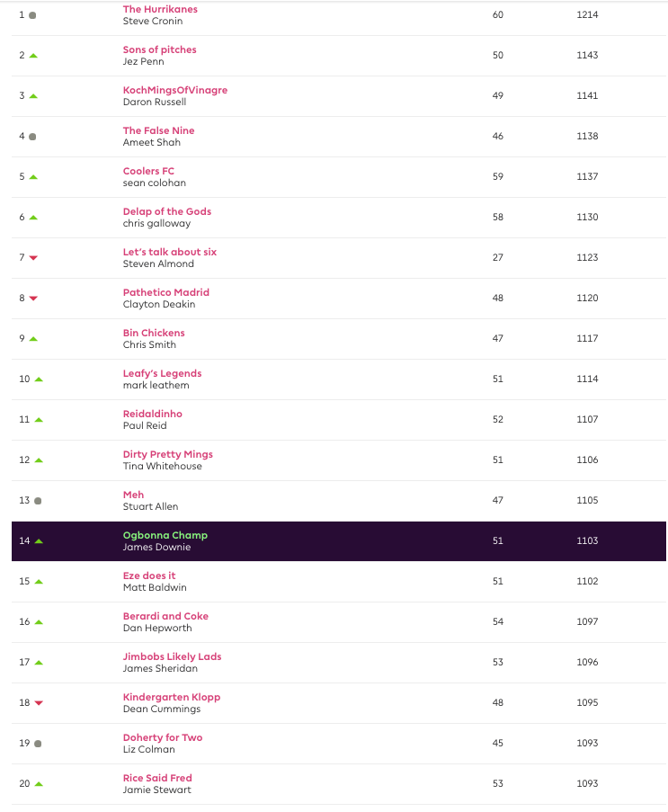Click red down arrow beside rank 8
The width and height of the screenshot is (668, 812).
[x=33, y=299]
